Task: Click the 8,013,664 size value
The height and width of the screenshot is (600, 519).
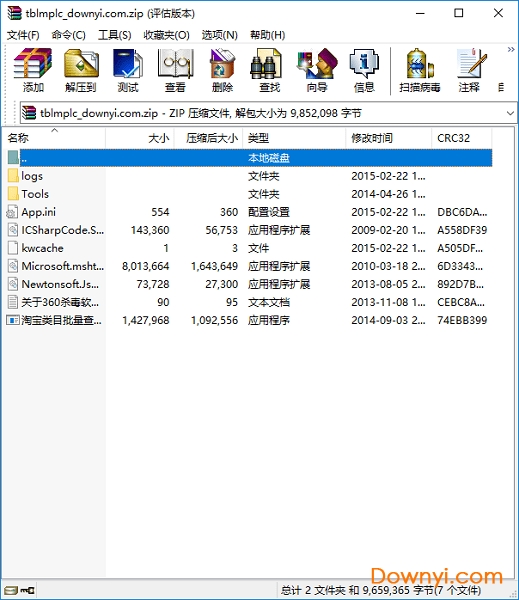Action: 145,266
